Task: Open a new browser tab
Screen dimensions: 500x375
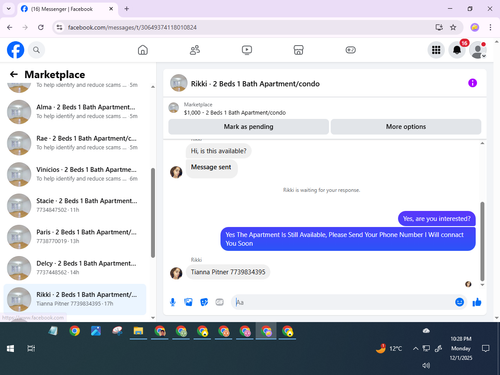Action: [127, 9]
